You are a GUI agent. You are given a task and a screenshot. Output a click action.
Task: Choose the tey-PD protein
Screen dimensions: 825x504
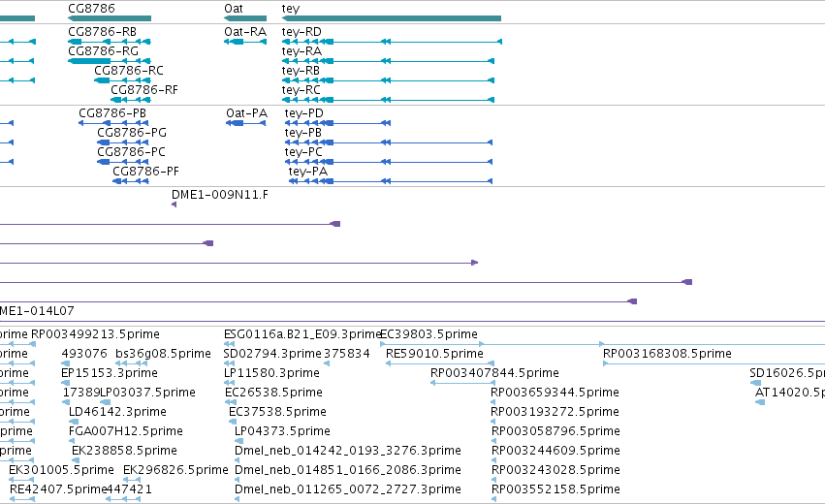(304, 113)
